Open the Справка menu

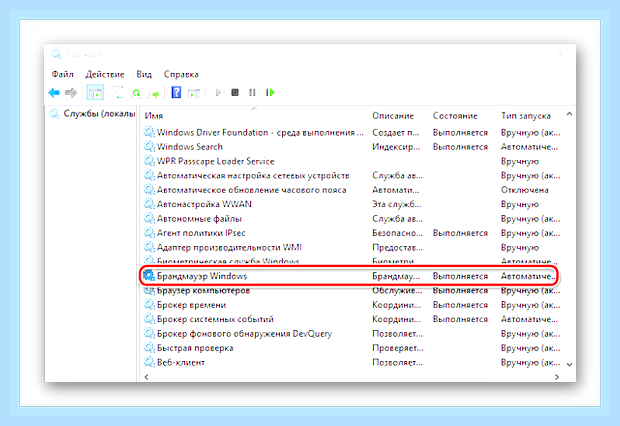click(181, 74)
